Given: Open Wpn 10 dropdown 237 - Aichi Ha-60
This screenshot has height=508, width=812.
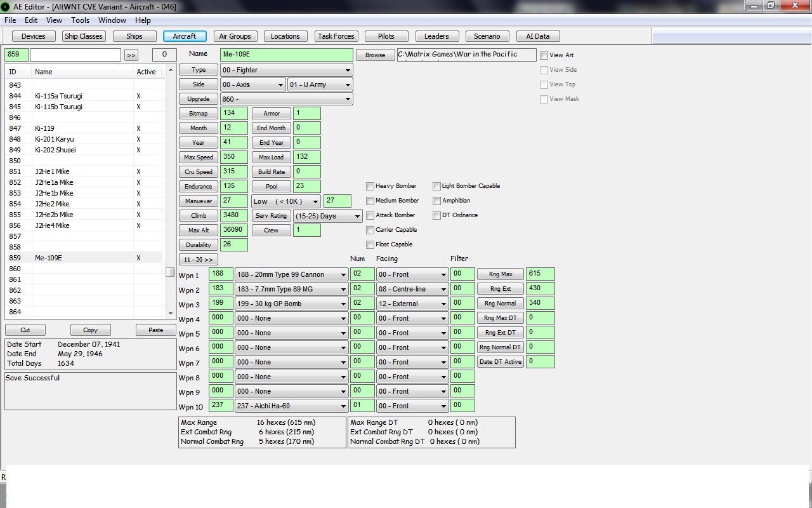Looking at the screenshot, I should (x=291, y=406).
